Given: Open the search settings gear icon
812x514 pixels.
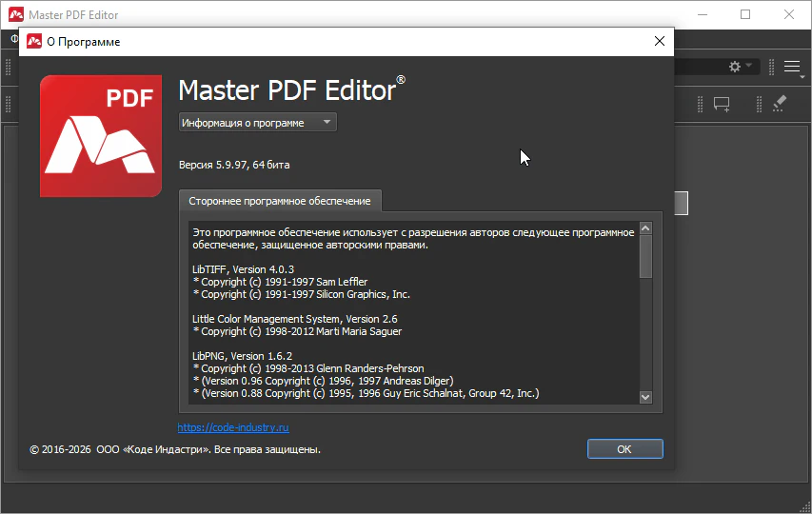Looking at the screenshot, I should pyautogui.click(x=734, y=67).
